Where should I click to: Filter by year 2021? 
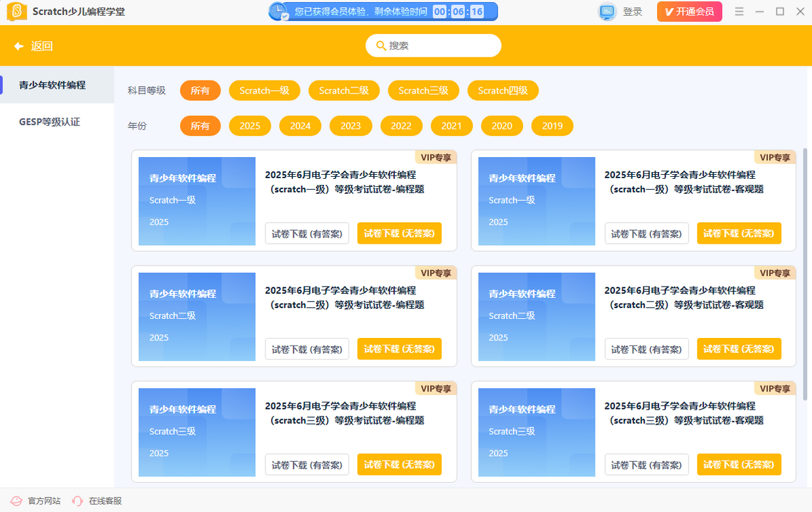pyautogui.click(x=451, y=126)
